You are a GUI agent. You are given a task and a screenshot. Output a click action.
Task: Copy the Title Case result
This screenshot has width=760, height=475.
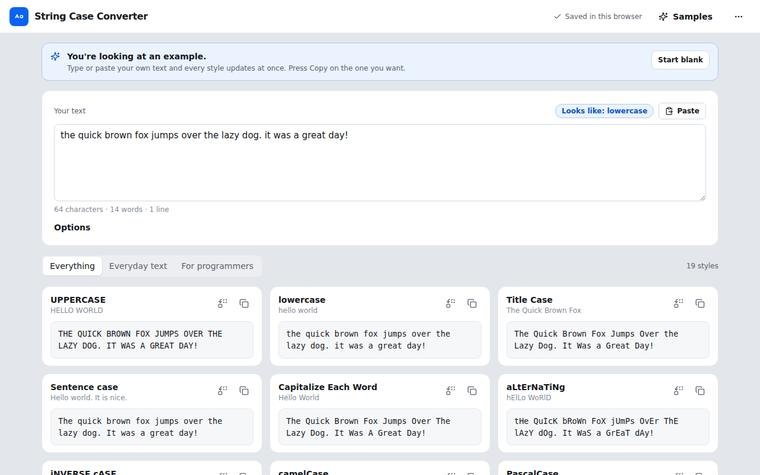tap(700, 303)
